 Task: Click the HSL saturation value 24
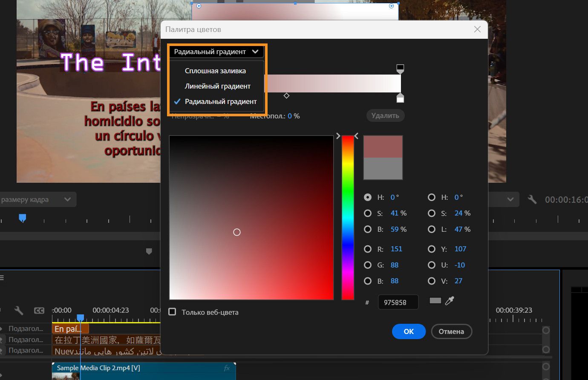(x=458, y=213)
